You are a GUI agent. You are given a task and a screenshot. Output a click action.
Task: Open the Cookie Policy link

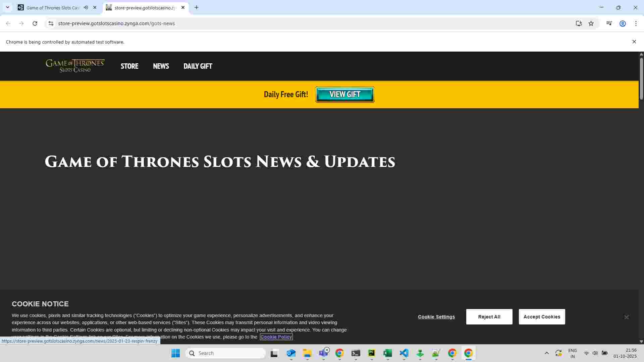click(276, 337)
